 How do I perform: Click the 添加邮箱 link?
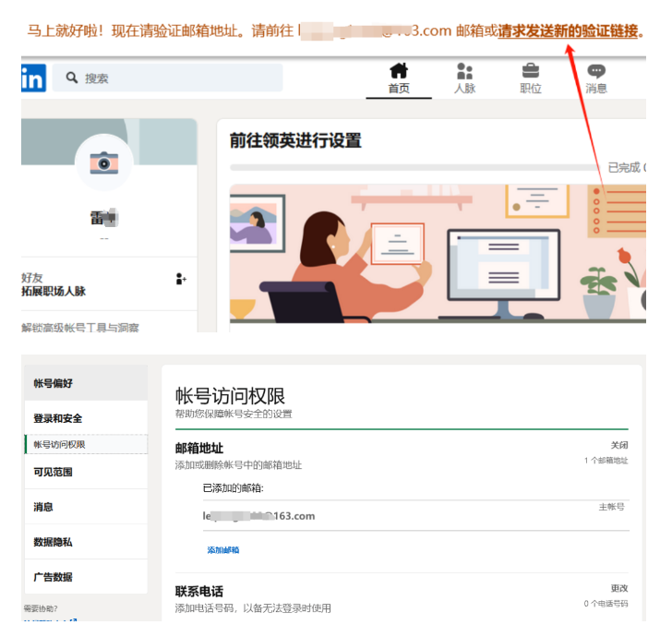(222, 550)
